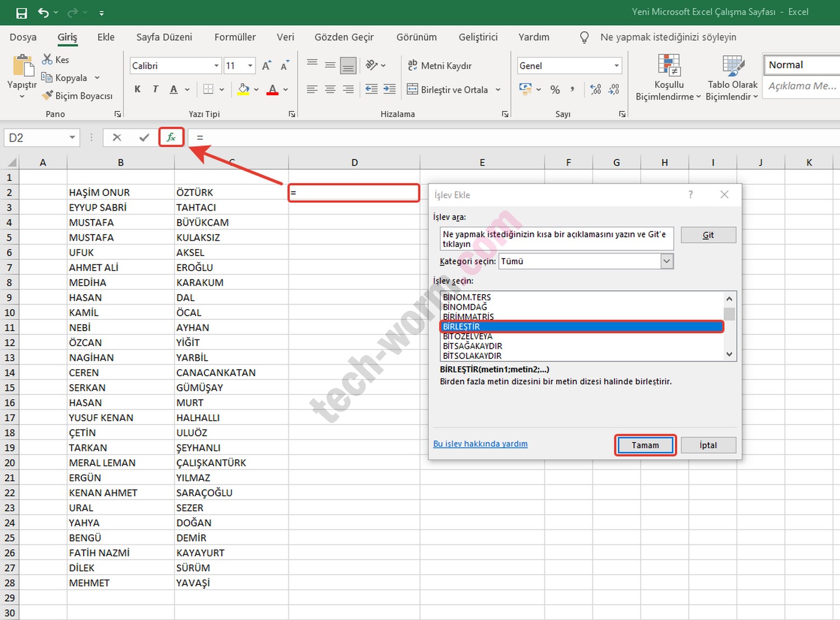The height and width of the screenshot is (620, 840).
Task: Cancel formula entry with X icon
Action: coord(117,137)
